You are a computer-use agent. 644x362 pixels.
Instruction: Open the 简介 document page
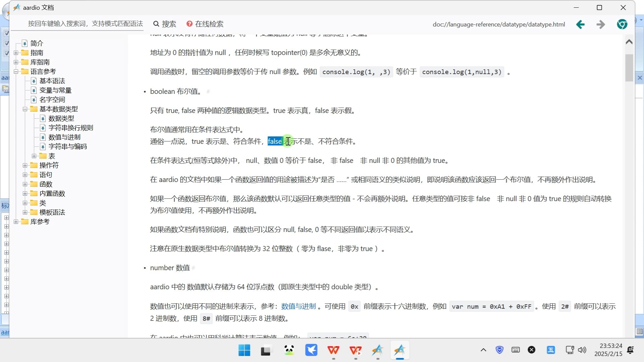point(37,43)
